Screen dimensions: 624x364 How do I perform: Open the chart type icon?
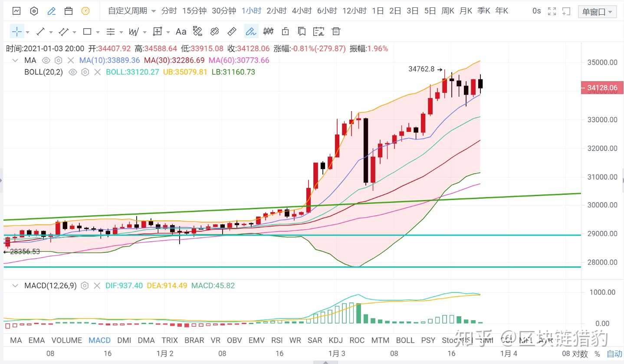(16, 11)
